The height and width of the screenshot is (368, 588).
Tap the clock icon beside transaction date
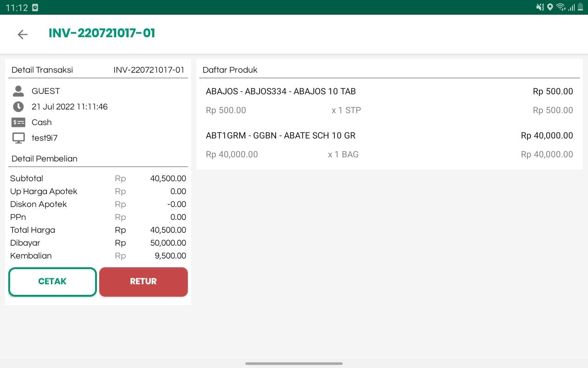[18, 107]
